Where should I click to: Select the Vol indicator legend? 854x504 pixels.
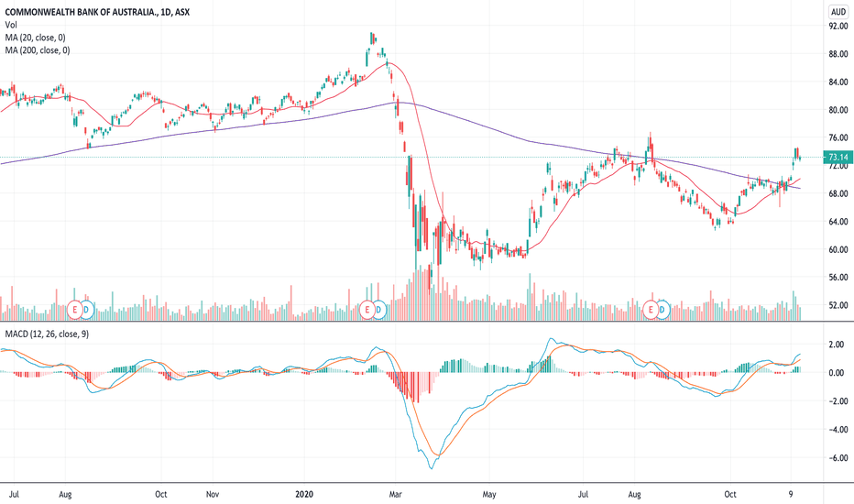tap(11, 25)
